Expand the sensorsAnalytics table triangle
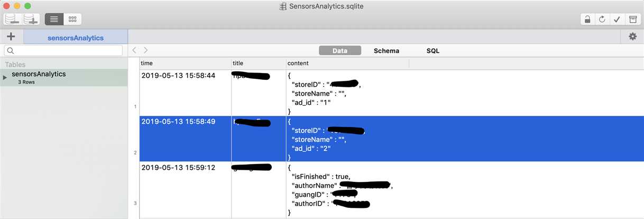The height and width of the screenshot is (219, 644). pyautogui.click(x=5, y=78)
